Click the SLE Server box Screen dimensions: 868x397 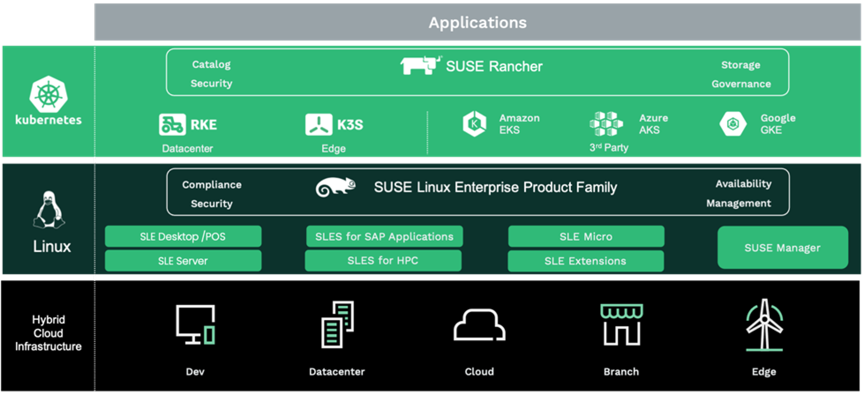point(183,261)
